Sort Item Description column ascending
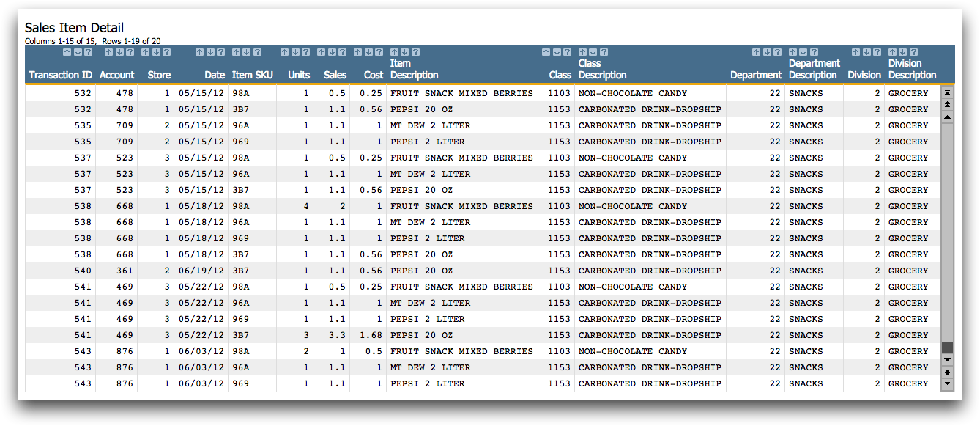Image resolution: width=980 pixels, height=426 pixels. [x=394, y=52]
